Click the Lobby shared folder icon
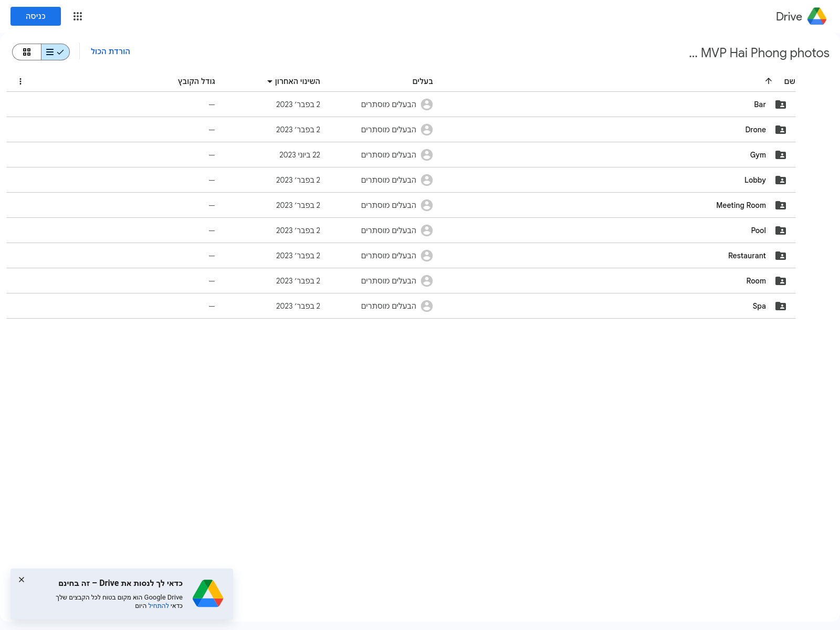Image resolution: width=840 pixels, height=630 pixels. 781,180
